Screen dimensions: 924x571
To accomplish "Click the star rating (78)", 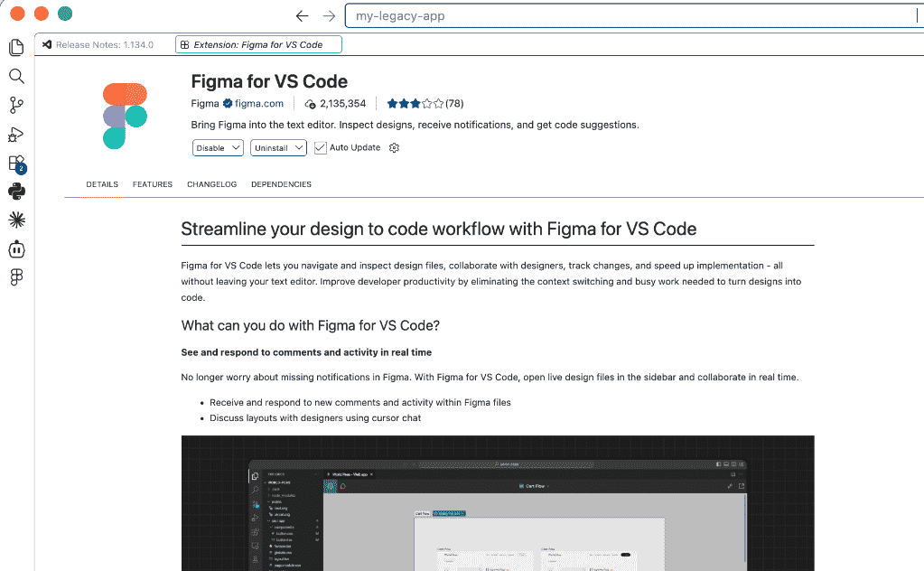I will (x=425, y=104).
